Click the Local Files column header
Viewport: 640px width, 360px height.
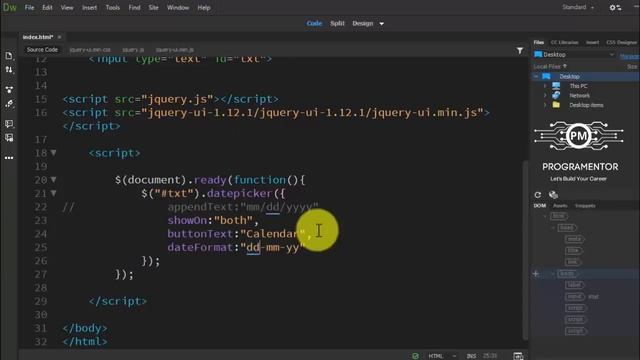coord(550,66)
